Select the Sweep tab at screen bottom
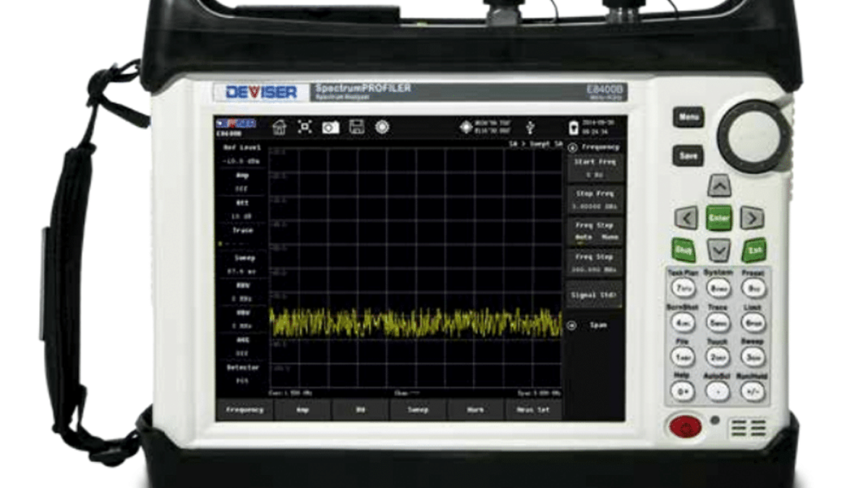Screen dimensions: 868x488 418,409
